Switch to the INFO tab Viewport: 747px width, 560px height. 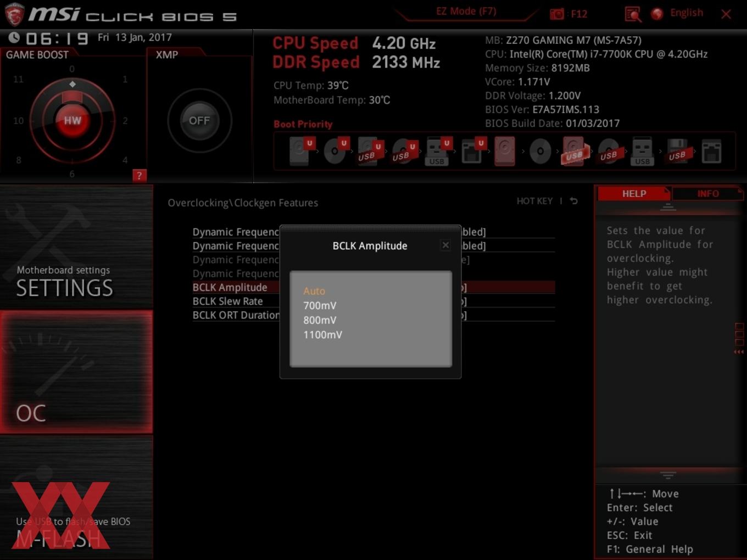707,194
